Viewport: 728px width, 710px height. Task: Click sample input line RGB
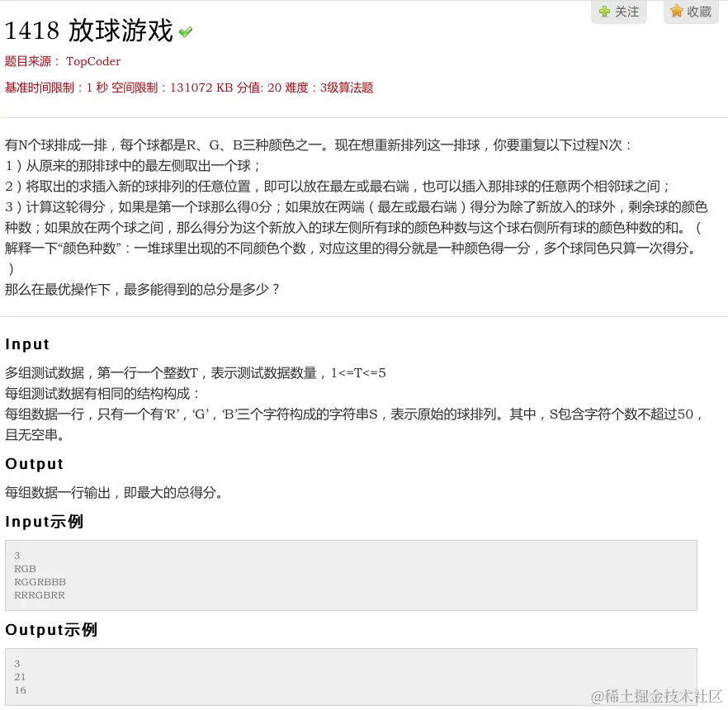pyautogui.click(x=25, y=569)
